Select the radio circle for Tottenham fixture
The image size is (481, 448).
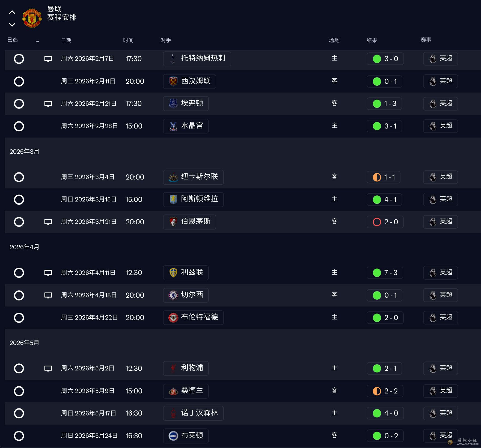click(19, 59)
